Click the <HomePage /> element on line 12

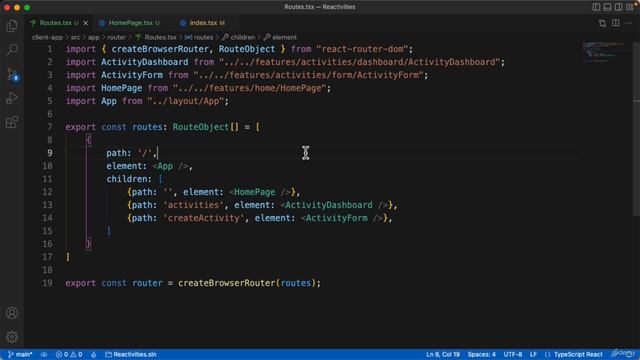[260, 192]
